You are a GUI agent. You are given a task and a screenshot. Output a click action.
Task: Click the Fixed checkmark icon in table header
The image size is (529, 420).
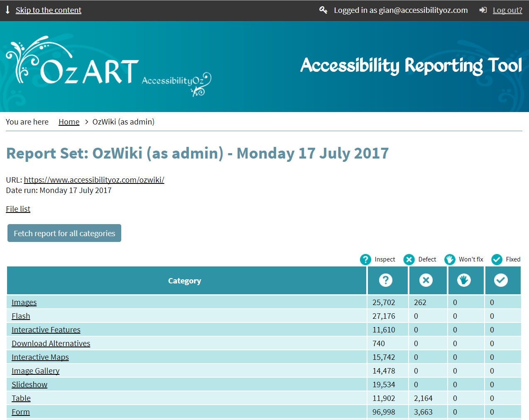(501, 280)
